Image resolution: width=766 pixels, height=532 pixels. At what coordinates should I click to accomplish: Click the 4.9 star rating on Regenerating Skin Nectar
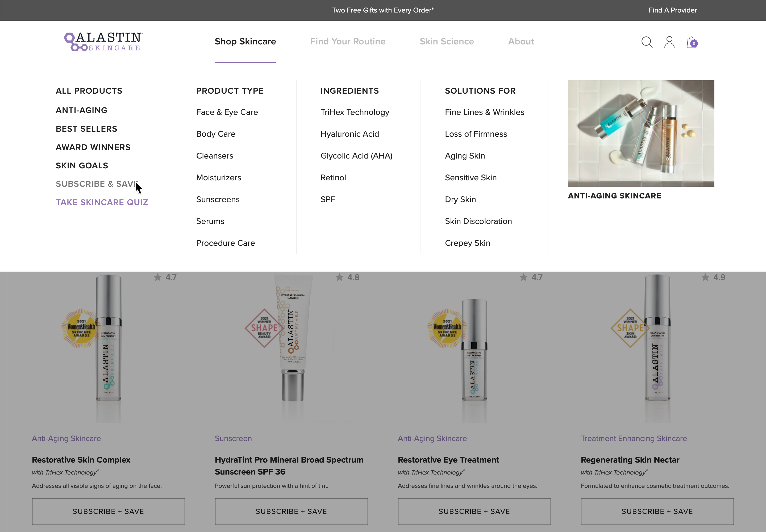tap(713, 277)
